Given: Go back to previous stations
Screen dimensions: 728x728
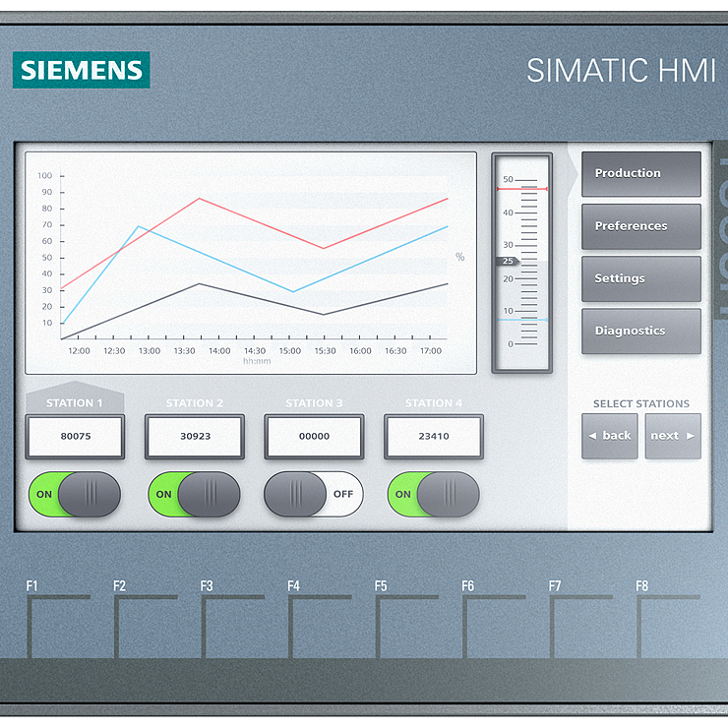Looking at the screenshot, I should pos(610,436).
